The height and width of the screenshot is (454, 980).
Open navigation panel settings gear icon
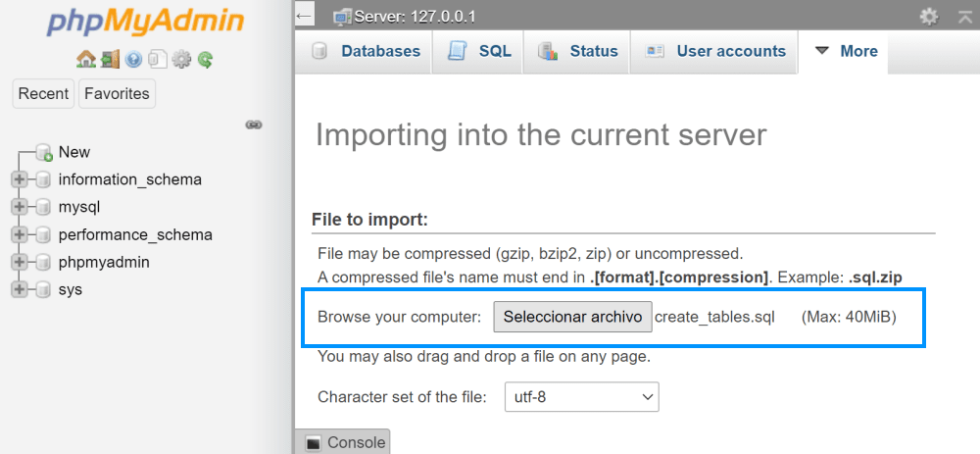(181, 60)
